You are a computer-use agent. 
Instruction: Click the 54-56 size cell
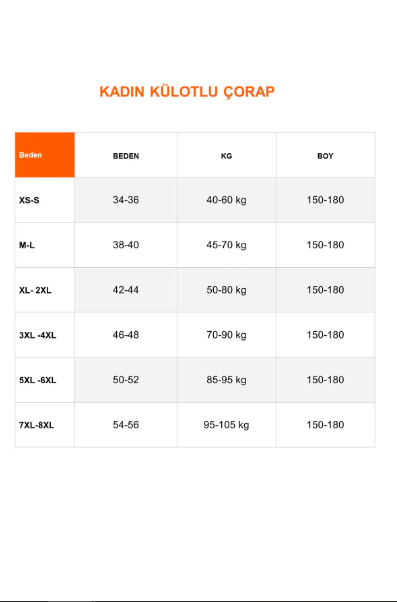(x=126, y=425)
